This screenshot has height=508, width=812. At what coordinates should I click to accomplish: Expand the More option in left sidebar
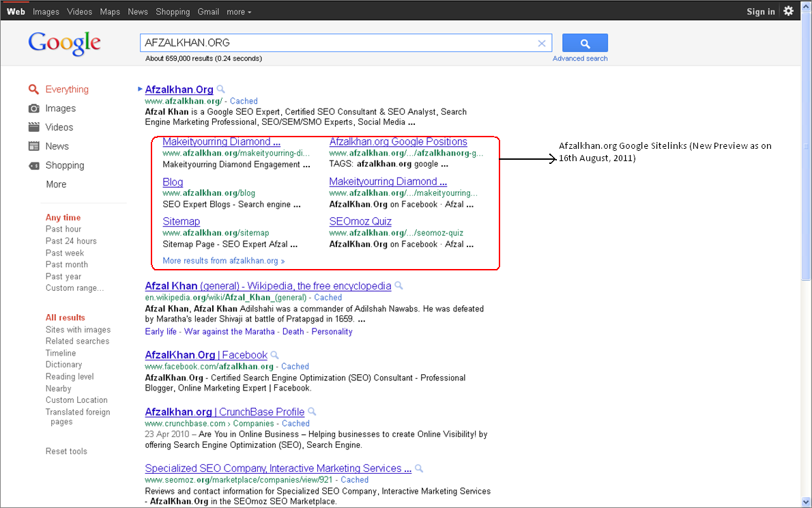click(56, 184)
